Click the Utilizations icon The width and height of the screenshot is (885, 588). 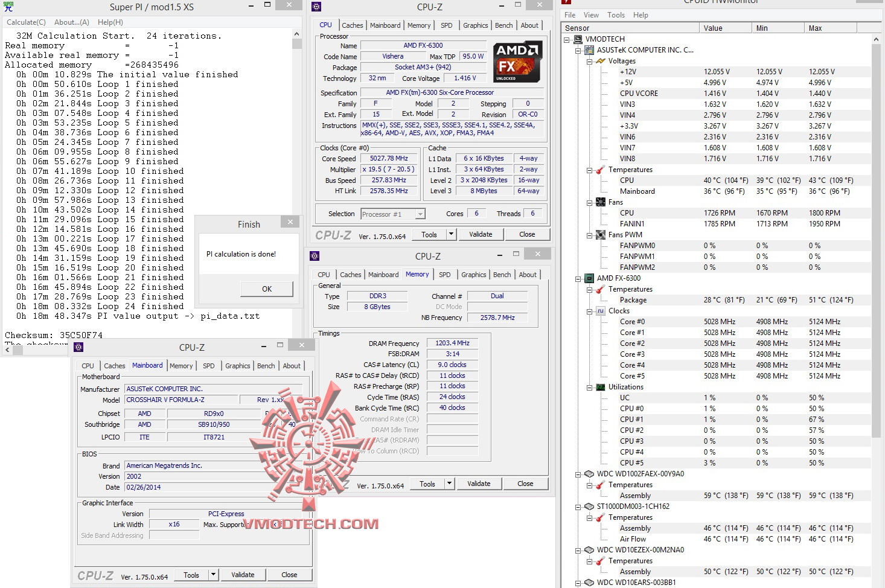[x=601, y=387]
